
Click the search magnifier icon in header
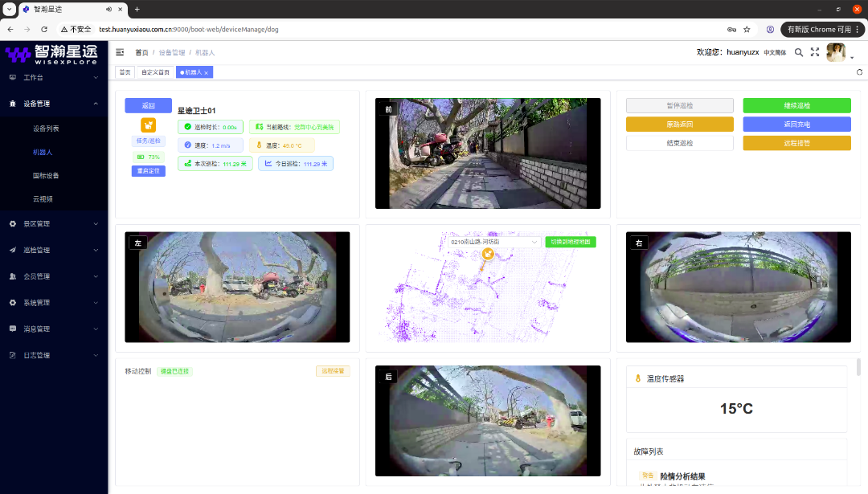[798, 52]
